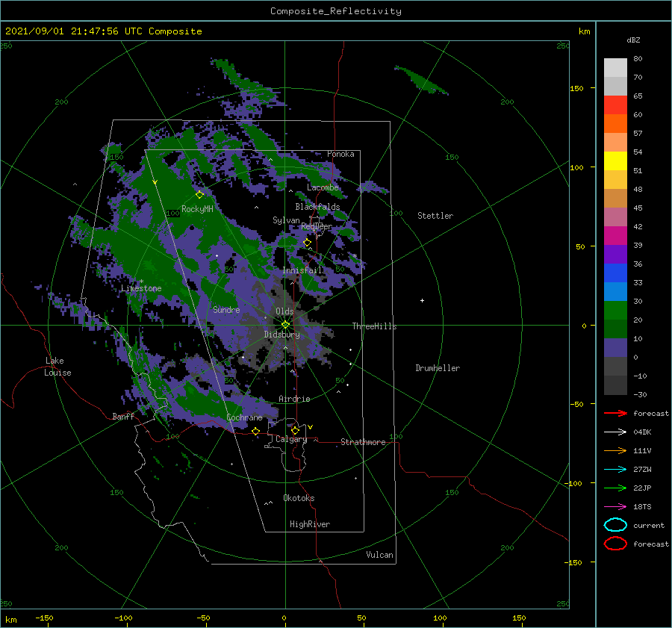The image size is (672, 628).
Task: Click the Airdrie label
Action: pos(294,399)
